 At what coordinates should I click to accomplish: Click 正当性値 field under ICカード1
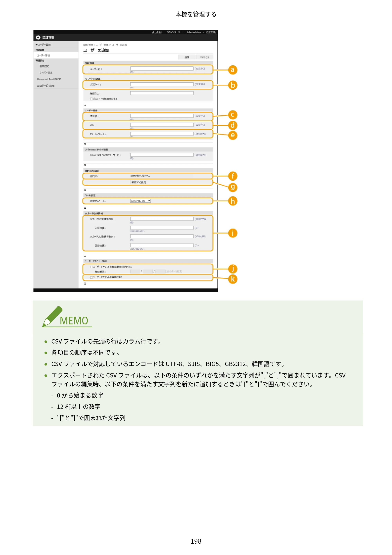tap(162, 227)
